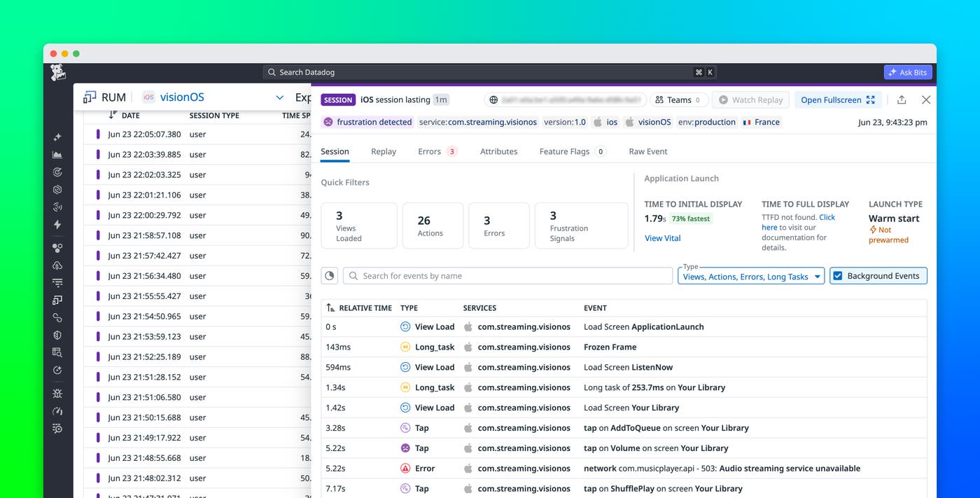980x498 pixels.
Task: Click the pie chart icon beside event search
Action: tap(330, 276)
